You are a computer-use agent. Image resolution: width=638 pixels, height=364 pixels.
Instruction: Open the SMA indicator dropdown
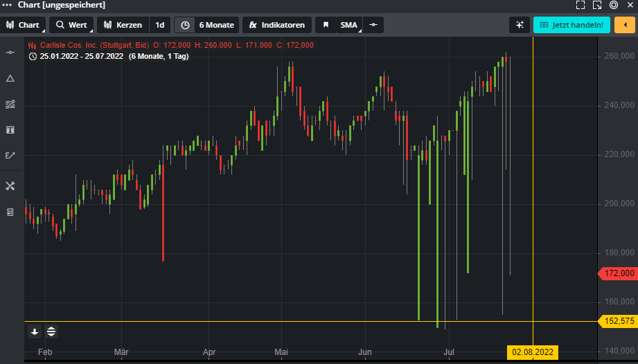(348, 25)
